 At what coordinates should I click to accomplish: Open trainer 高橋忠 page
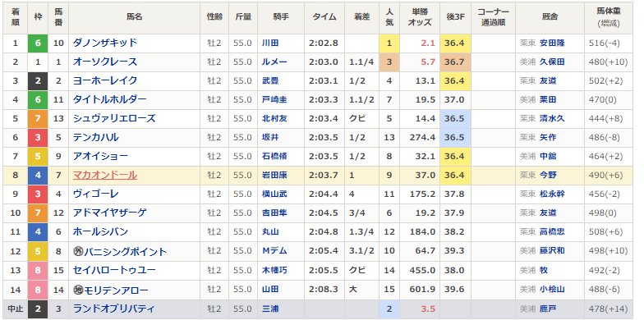click(x=552, y=231)
